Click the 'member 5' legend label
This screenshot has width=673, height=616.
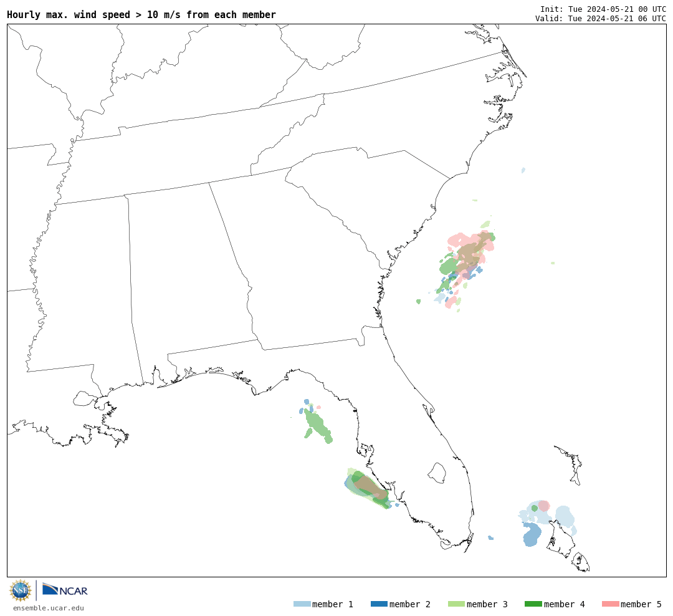coord(641,604)
